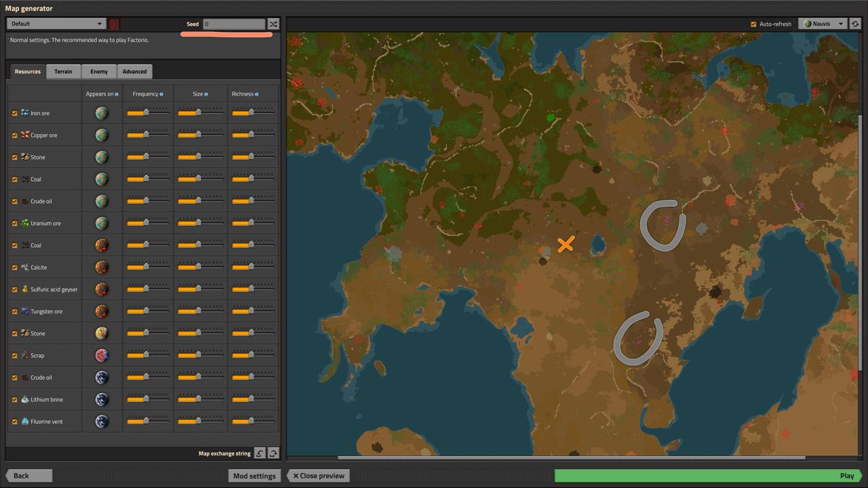
Task: Click the orange X starting position marker
Action: [566, 244]
